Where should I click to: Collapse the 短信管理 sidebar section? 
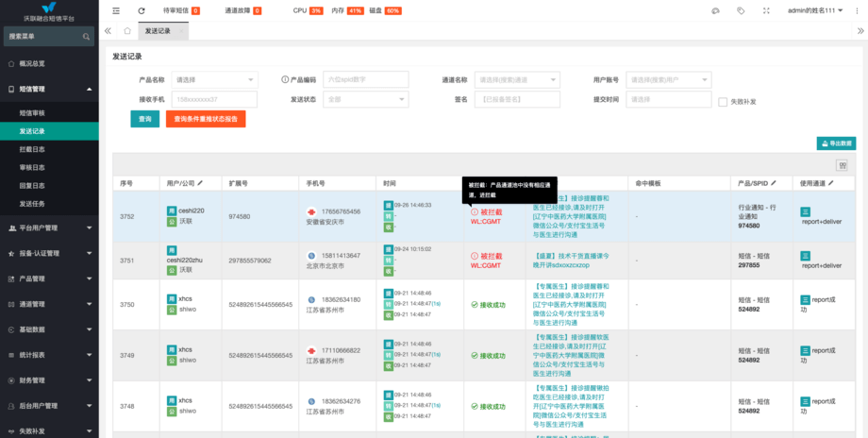coord(49,89)
